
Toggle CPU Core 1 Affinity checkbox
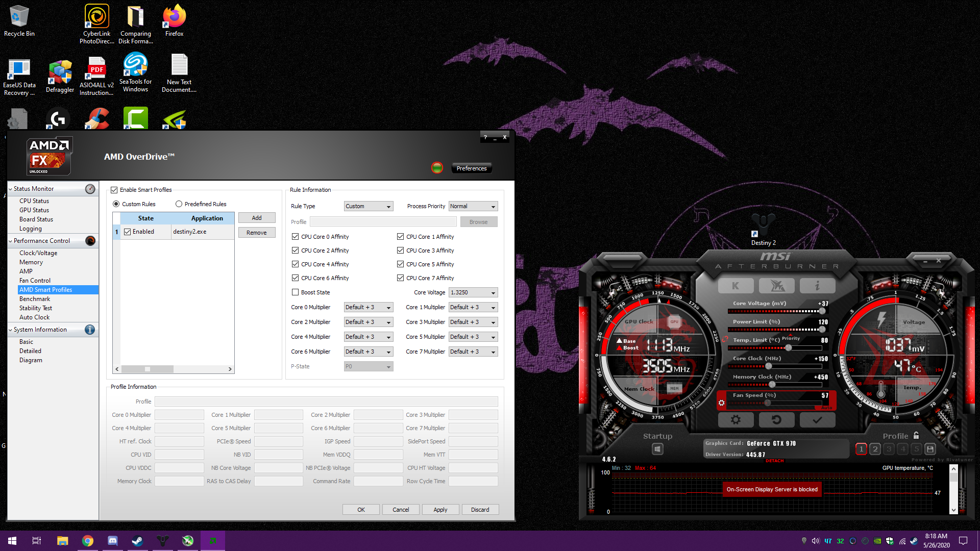400,237
